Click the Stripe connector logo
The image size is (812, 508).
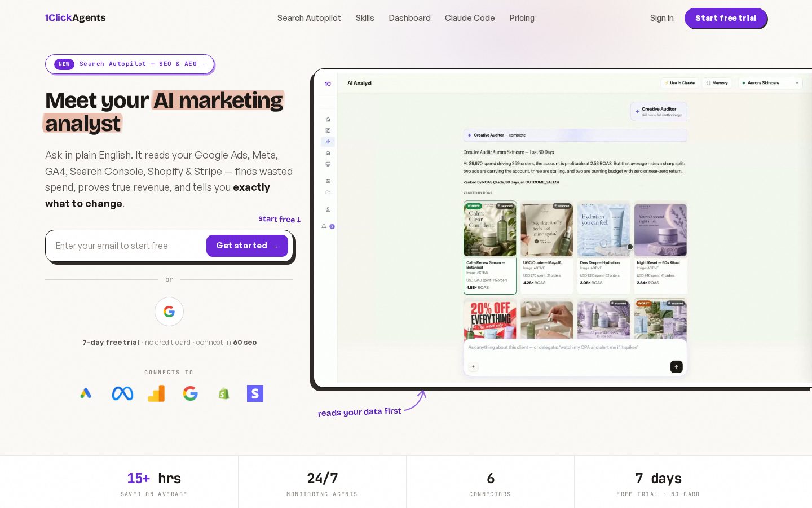pyautogui.click(x=255, y=393)
